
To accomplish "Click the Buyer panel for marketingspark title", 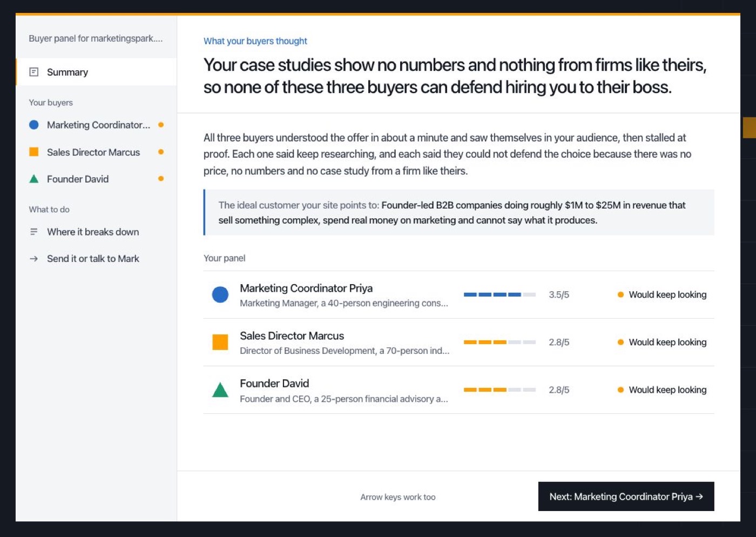I will coord(96,38).
